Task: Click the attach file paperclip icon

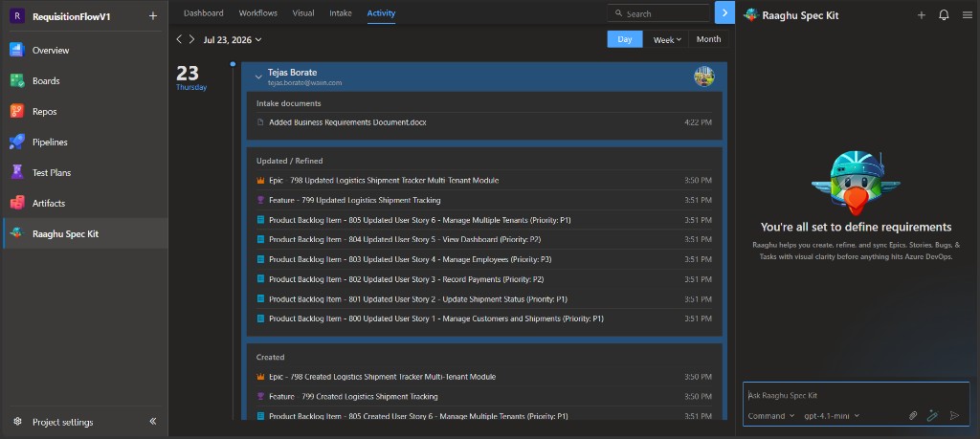Action: [912, 415]
